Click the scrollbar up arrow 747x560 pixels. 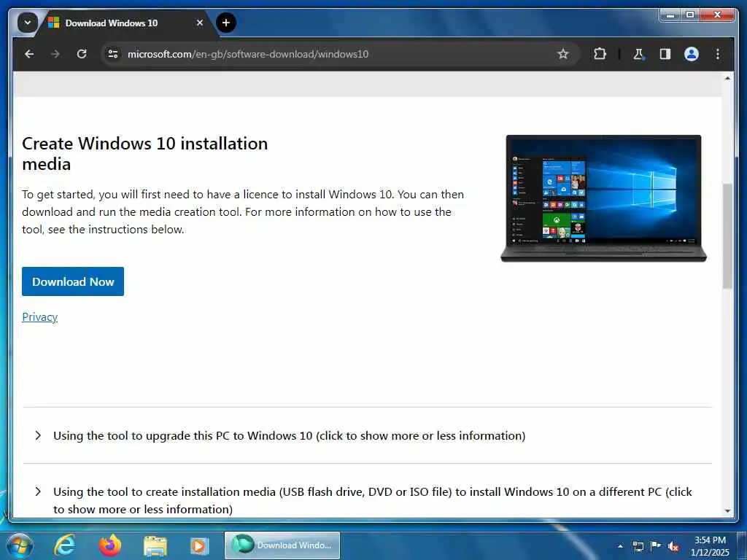coord(727,77)
